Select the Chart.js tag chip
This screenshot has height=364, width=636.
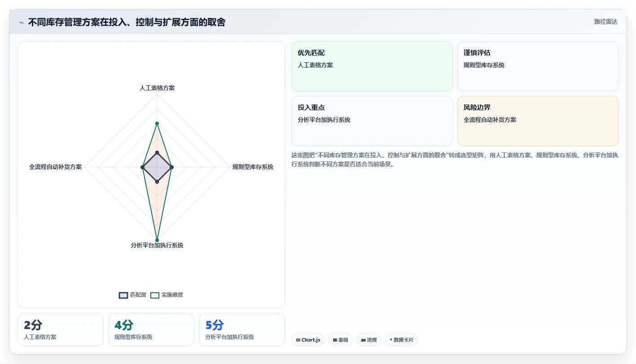tap(308, 340)
